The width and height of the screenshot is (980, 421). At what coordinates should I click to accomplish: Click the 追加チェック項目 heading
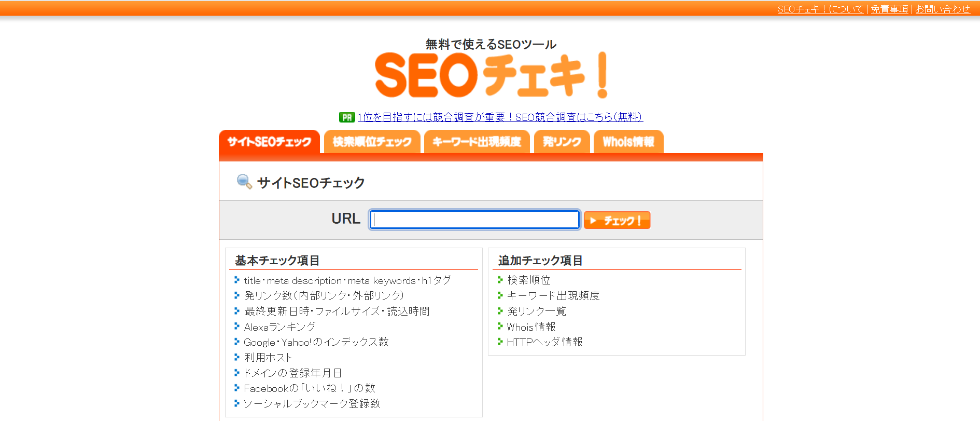pos(540,261)
